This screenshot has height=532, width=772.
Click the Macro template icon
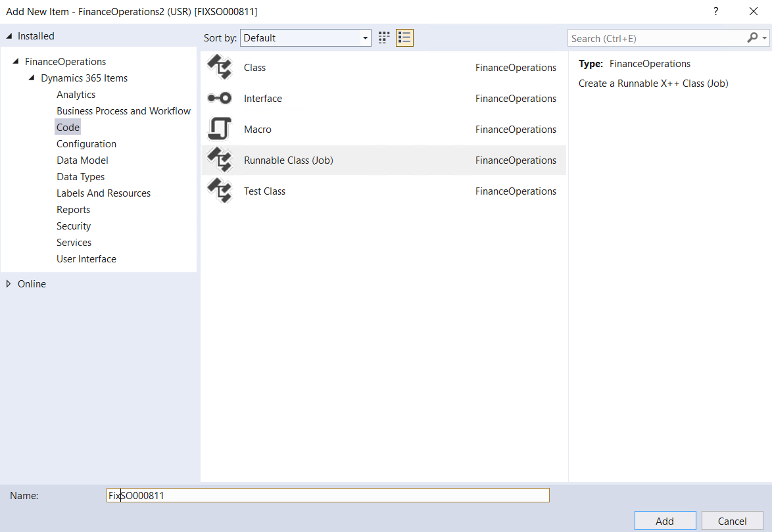tap(220, 129)
